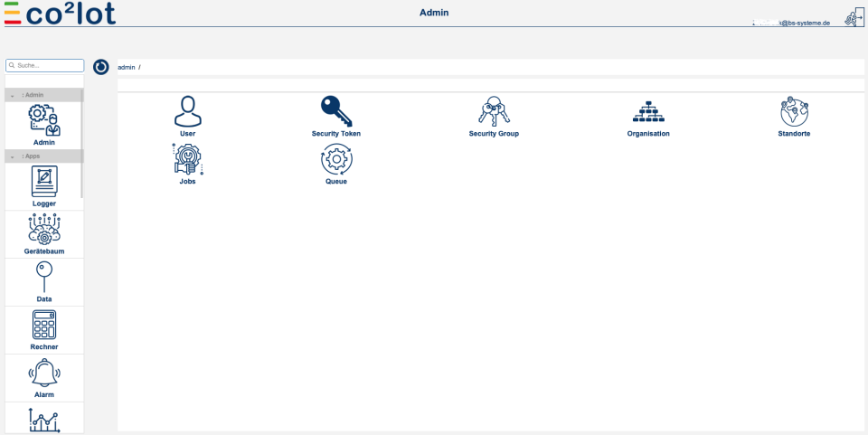Collapse the Admin sidebar section
Screen dimensions: 868x435
[x=13, y=96]
